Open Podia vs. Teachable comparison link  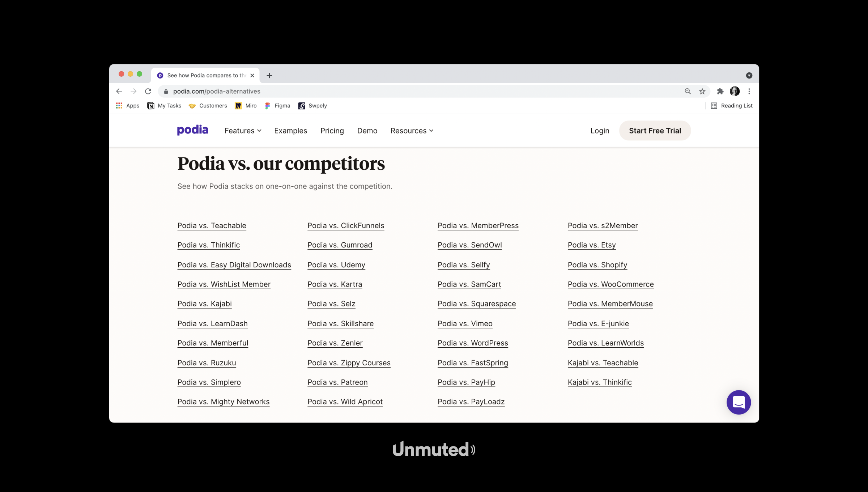212,225
